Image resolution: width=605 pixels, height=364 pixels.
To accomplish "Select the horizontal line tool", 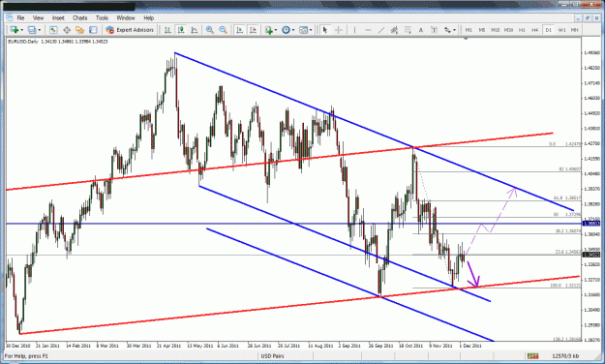I will pyautogui.click(x=368, y=30).
